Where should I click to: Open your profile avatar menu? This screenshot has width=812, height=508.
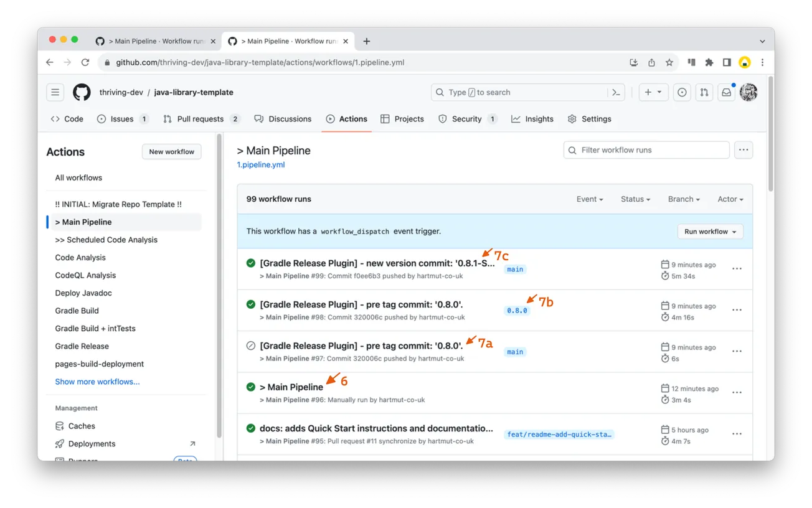click(x=748, y=92)
